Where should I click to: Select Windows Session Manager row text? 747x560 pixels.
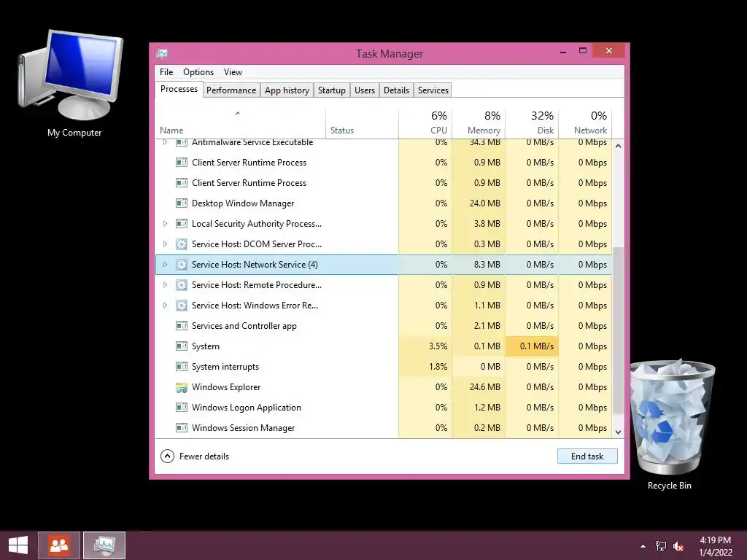[244, 428]
